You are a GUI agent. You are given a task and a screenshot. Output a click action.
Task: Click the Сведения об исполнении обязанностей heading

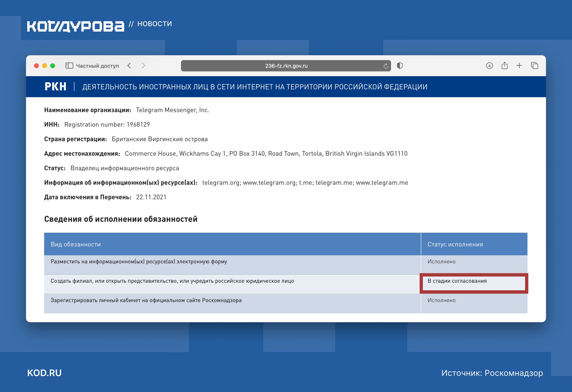point(121,219)
